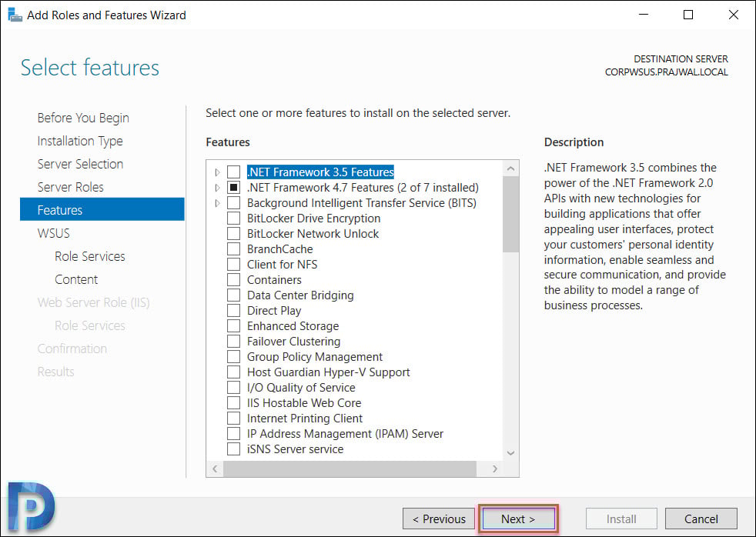756x537 pixels.
Task: Click the blue P watermark logo
Action: tap(31, 507)
